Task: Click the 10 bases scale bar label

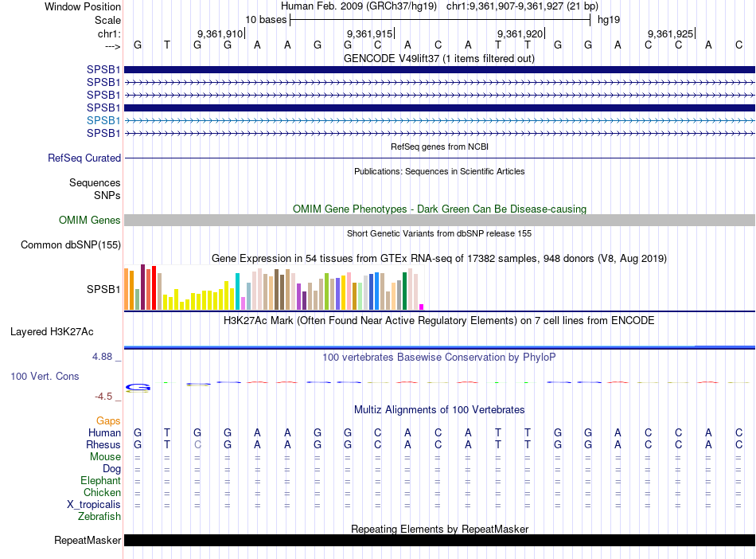Action: (x=266, y=20)
